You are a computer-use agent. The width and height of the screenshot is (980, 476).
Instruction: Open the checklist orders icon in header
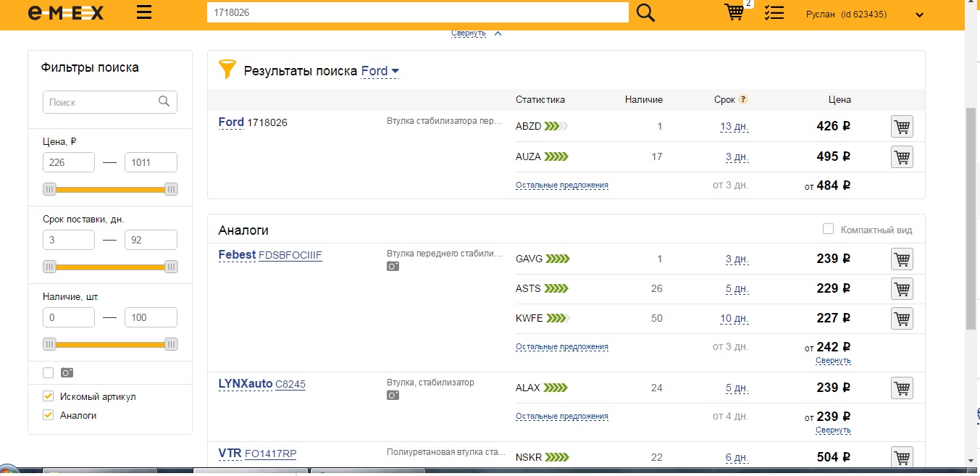click(x=774, y=13)
